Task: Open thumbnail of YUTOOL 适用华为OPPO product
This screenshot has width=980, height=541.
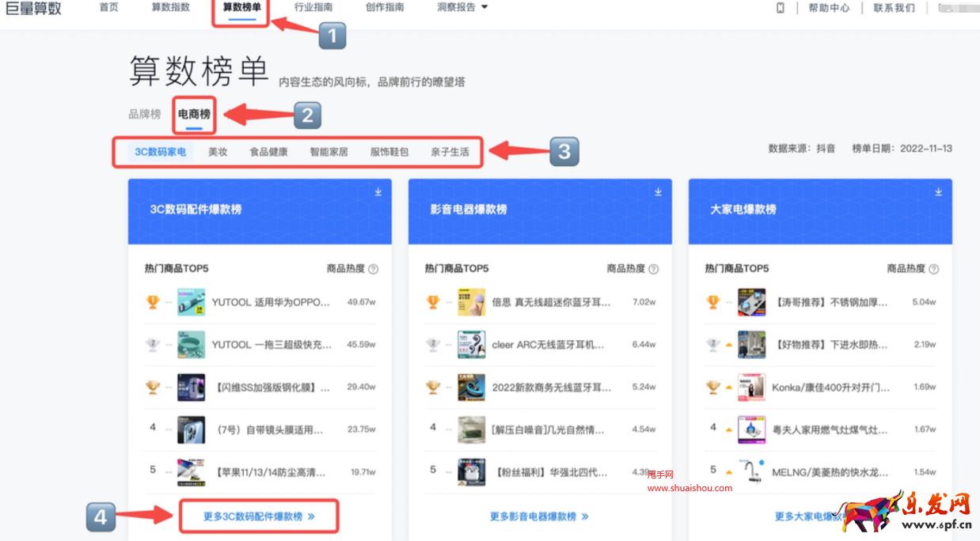Action: coord(191,302)
